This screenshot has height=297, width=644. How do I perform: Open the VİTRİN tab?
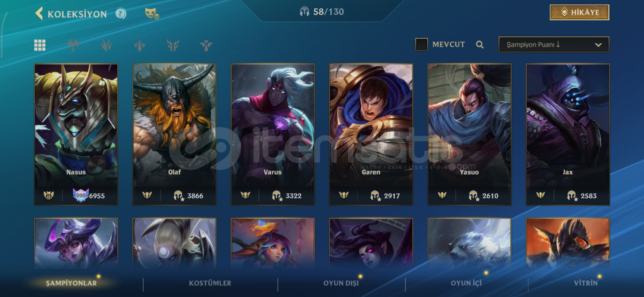[586, 283]
